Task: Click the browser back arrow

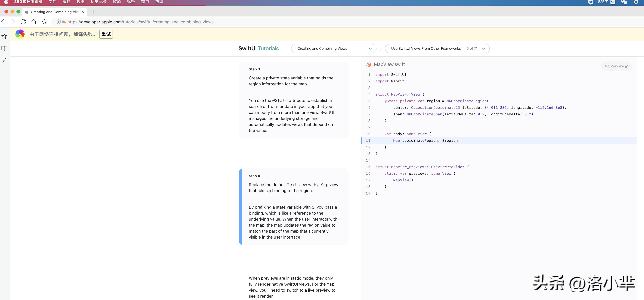Action: [x=3, y=22]
